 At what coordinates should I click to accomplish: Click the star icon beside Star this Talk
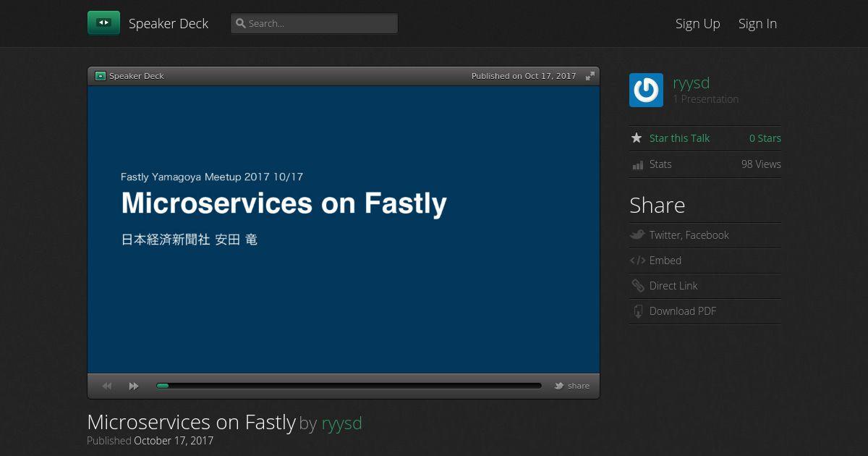(637, 138)
